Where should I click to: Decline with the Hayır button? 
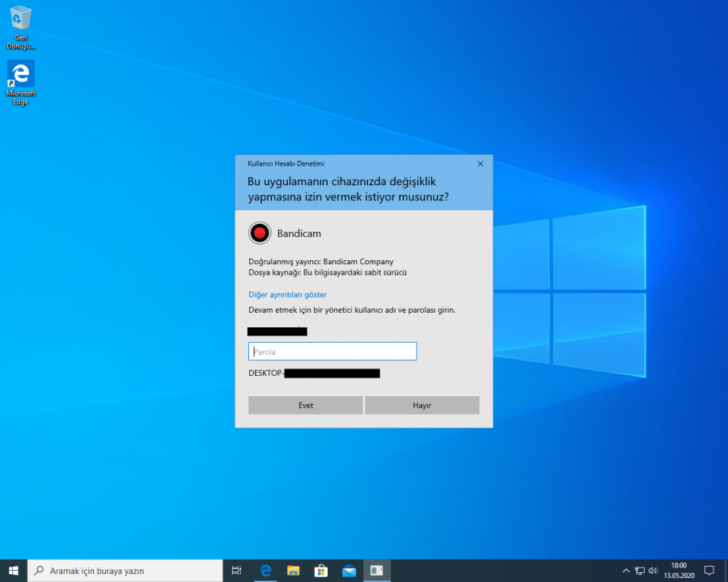[422, 405]
